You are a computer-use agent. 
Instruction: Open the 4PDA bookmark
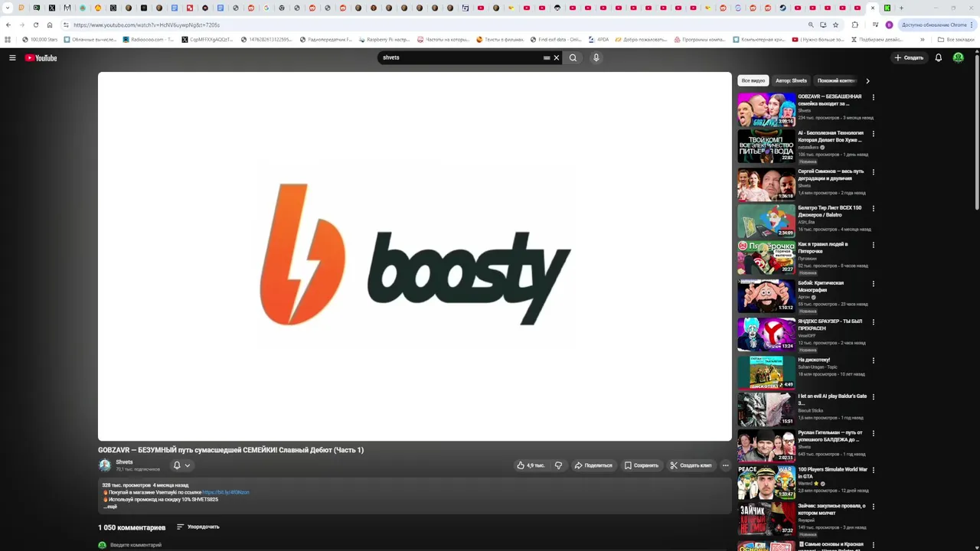599,39
